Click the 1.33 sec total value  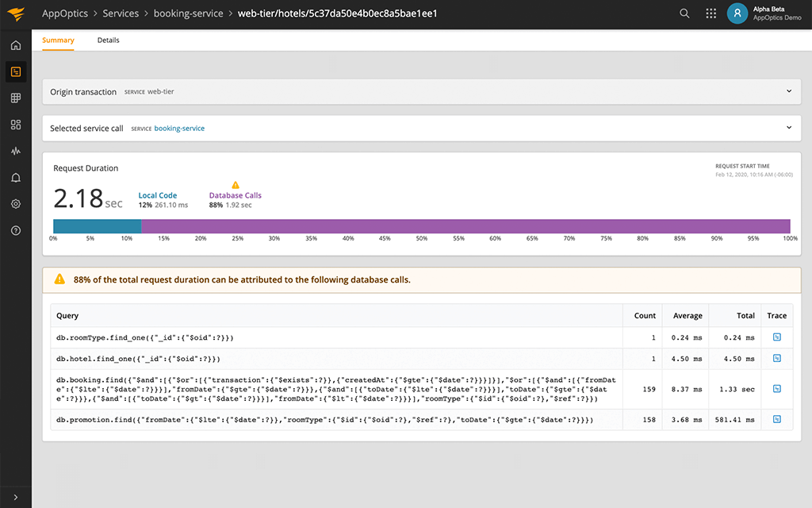tap(737, 389)
